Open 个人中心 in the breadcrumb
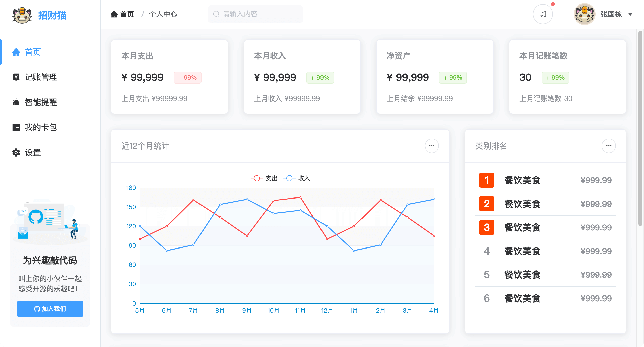The width and height of the screenshot is (644, 347). point(163,14)
